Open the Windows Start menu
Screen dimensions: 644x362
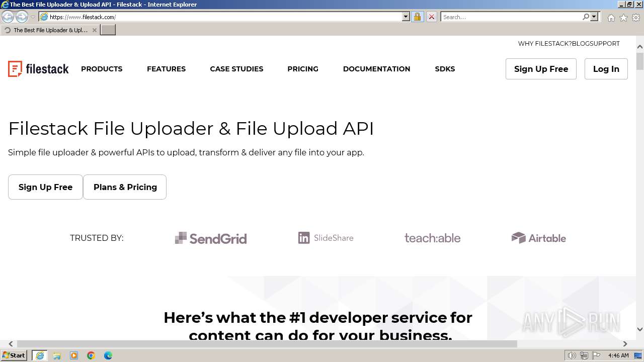14,355
